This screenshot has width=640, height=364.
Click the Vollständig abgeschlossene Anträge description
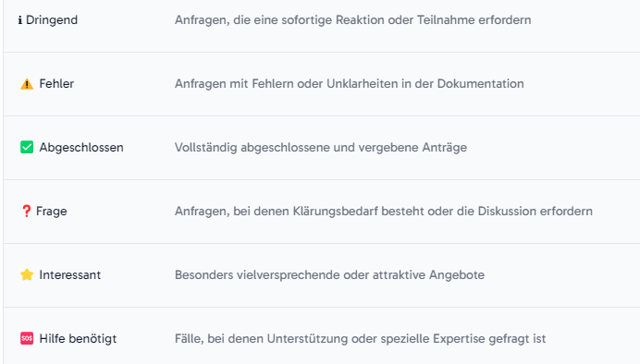coord(321,147)
